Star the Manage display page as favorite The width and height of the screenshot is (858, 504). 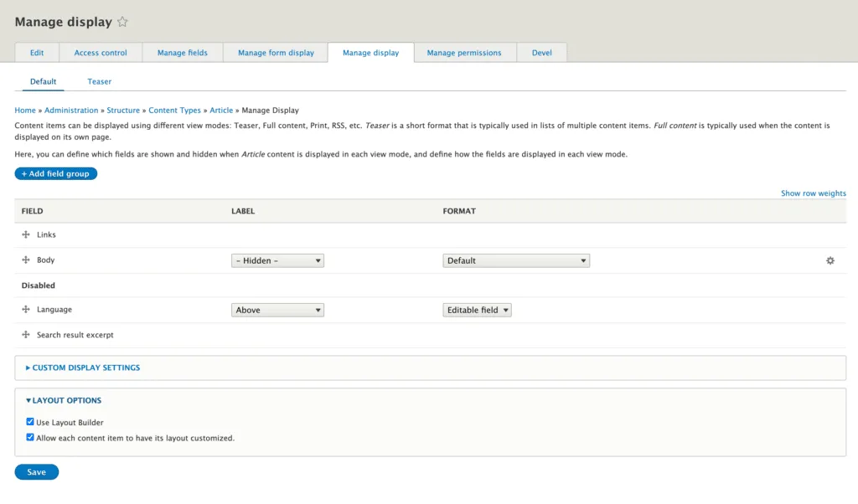[122, 22]
